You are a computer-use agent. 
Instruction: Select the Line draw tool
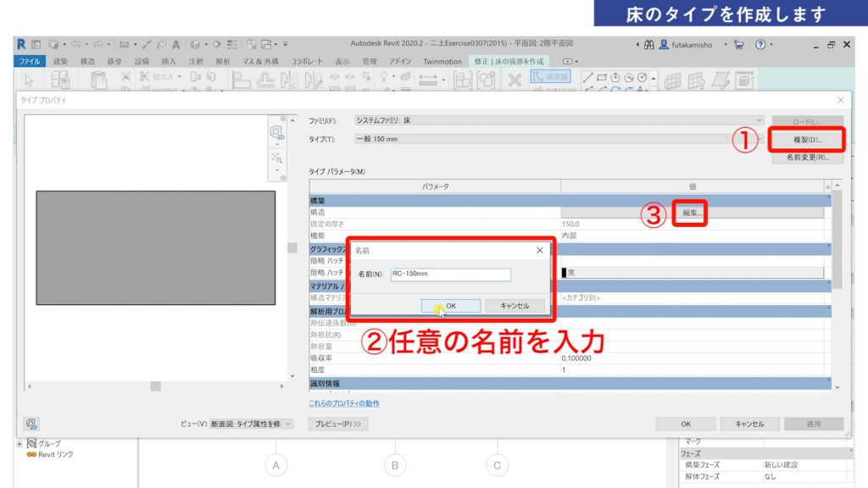pyautogui.click(x=587, y=78)
